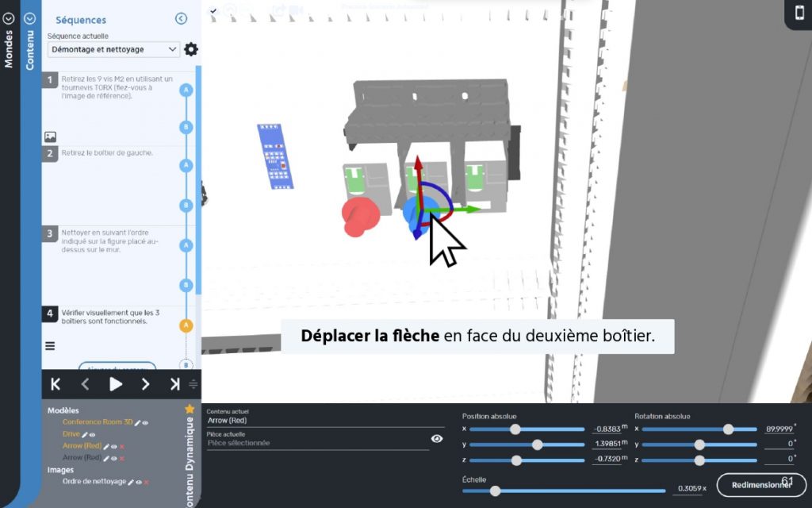Open the hamburger menu under step 4
The width and height of the screenshot is (812, 508).
(x=50, y=346)
